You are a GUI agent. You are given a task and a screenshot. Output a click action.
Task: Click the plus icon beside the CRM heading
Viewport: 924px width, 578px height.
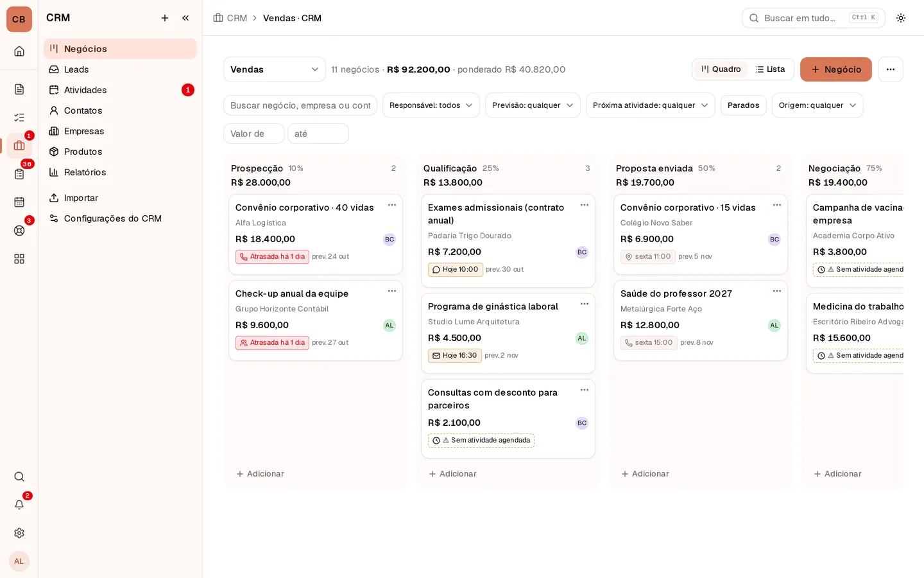[x=165, y=18]
